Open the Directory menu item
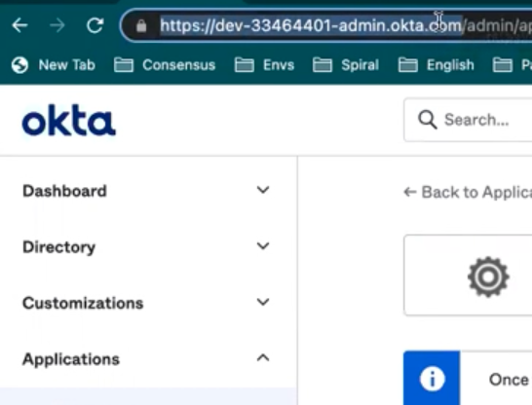The width and height of the screenshot is (532, 405). 59,247
